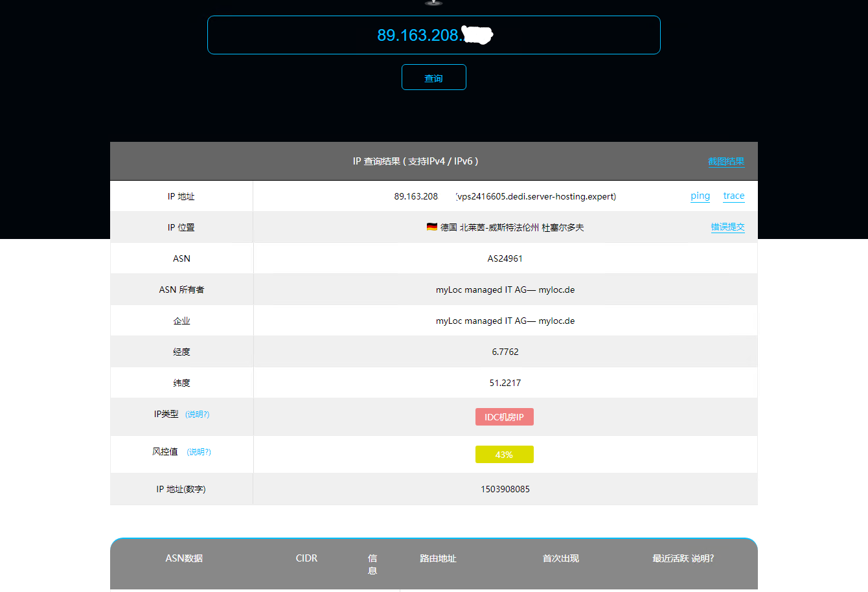Click the German flag icon
Screen dimensions: 868x592
click(432, 227)
